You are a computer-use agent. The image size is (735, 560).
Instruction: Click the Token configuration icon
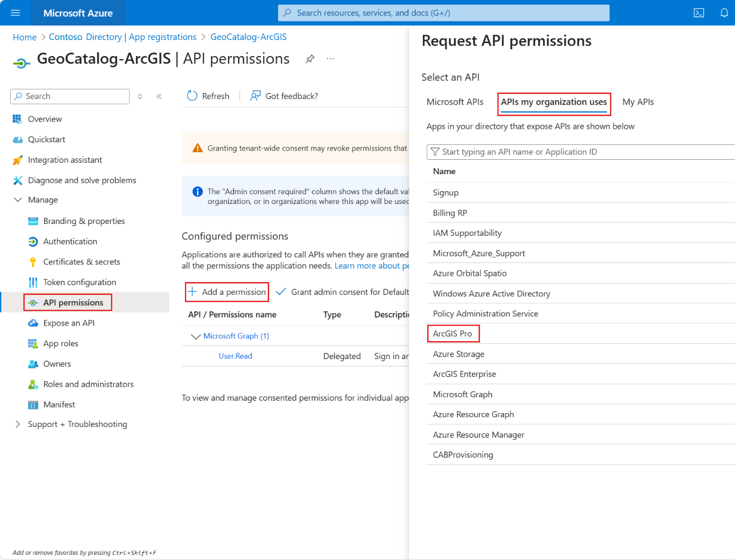tap(33, 283)
